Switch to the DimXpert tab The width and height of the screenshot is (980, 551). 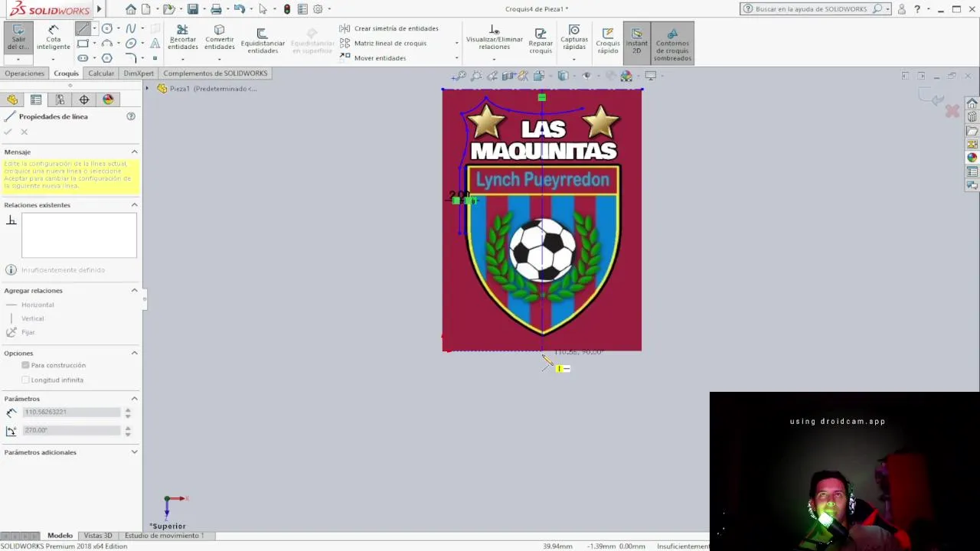[139, 73]
